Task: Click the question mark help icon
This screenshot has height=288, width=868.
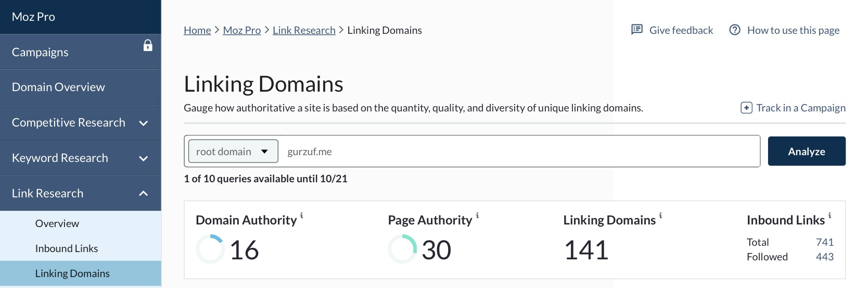Action: [x=735, y=30]
